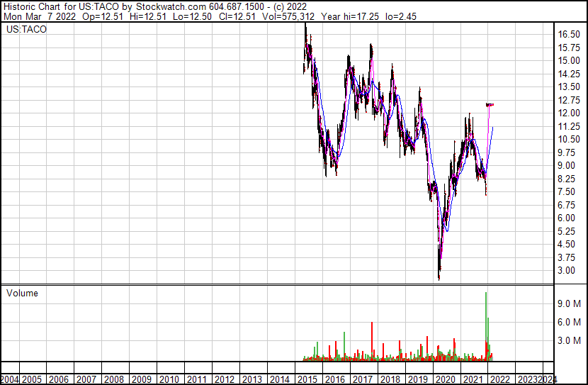Click the 2019 year label on the time axis
Viewport: 588px width, 385px height.
[x=418, y=379]
